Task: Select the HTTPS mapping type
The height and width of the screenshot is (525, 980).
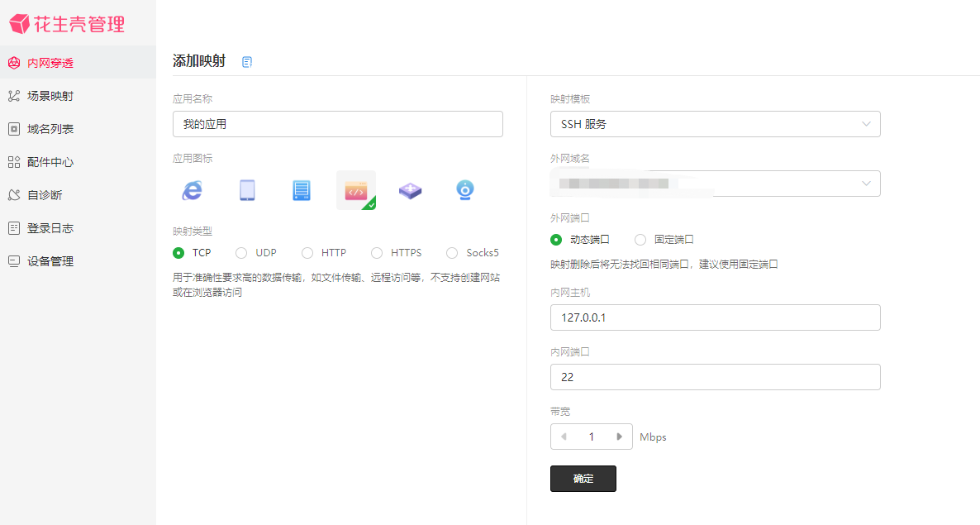Action: [x=377, y=253]
